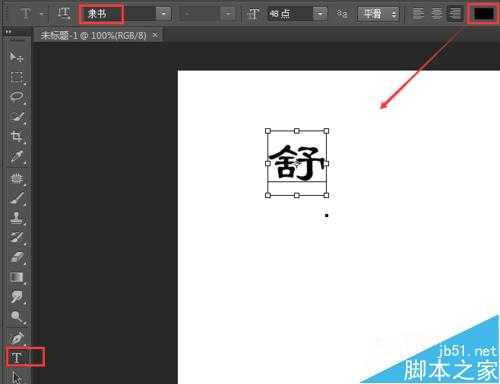Select the Dodge tool
The width and height of the screenshot is (500, 384).
tap(16, 316)
